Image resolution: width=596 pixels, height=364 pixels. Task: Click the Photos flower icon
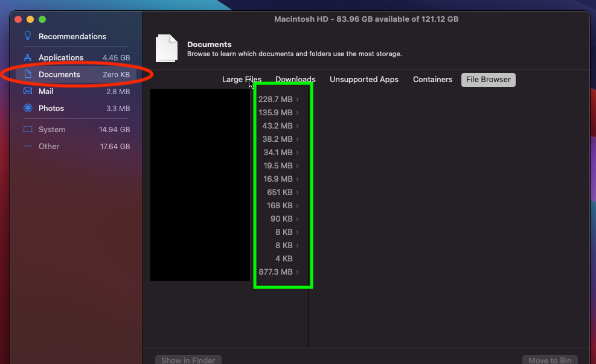pyautogui.click(x=28, y=108)
